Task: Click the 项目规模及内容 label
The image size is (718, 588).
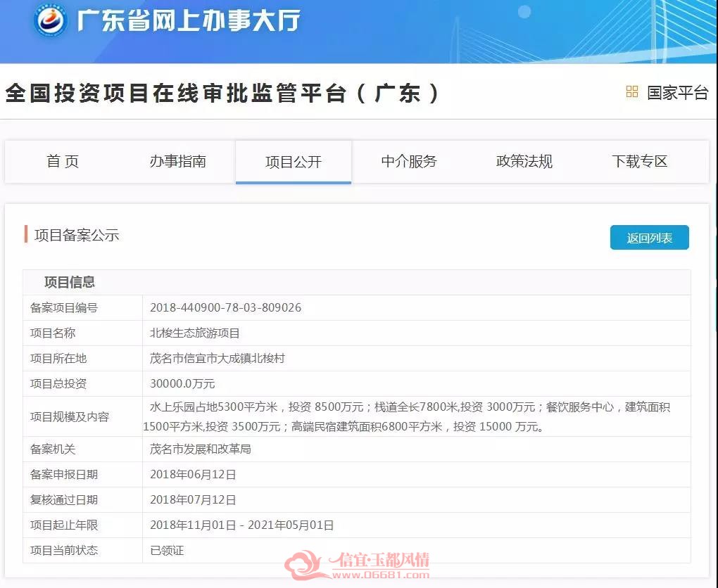Action: [70, 417]
